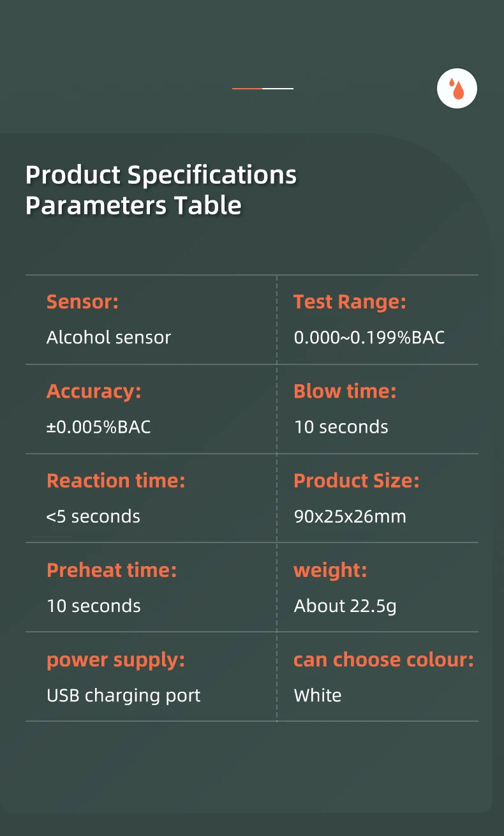
Task: Select the 0.000~0.199%BAC value
Action: pyautogui.click(x=369, y=337)
